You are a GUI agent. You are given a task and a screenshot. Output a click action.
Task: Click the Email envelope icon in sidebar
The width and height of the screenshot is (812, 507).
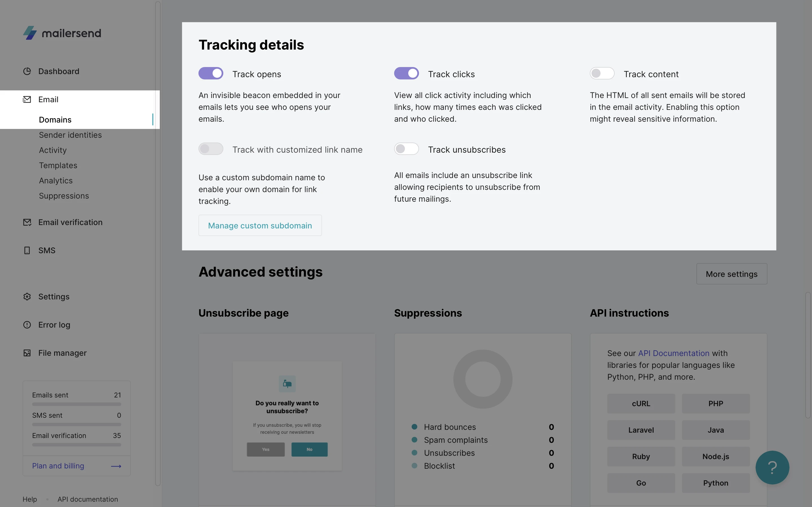pos(27,99)
